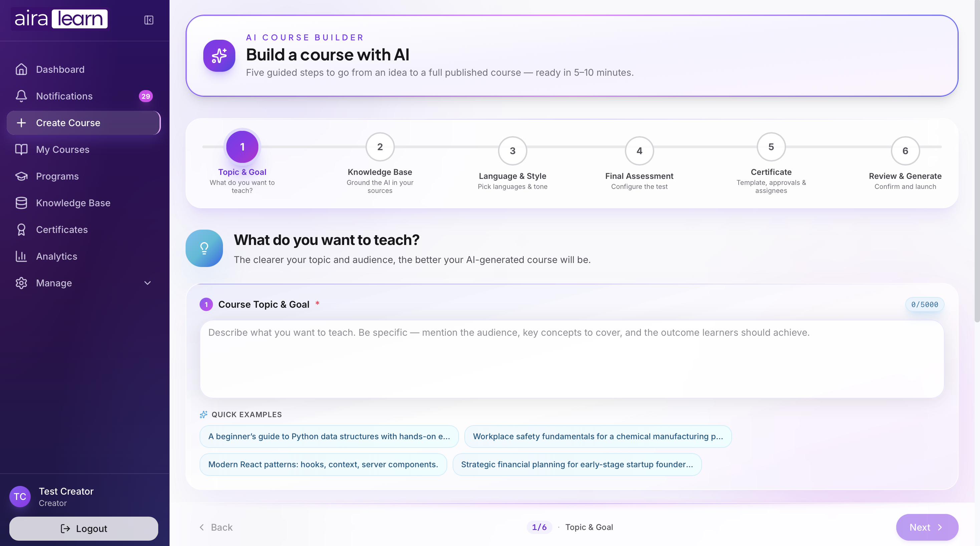The image size is (980, 546).
Task: Click the plus icon next to Create Course
Action: (x=21, y=123)
